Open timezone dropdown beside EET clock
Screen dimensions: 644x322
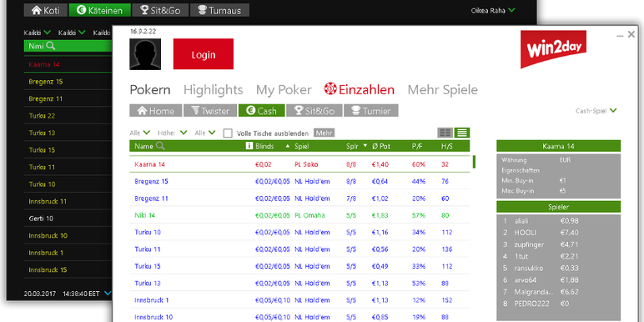click(x=108, y=294)
